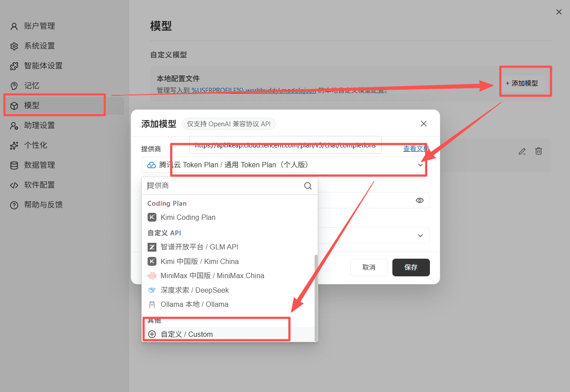Click the 系统设置 gear icon

[x=14, y=46]
